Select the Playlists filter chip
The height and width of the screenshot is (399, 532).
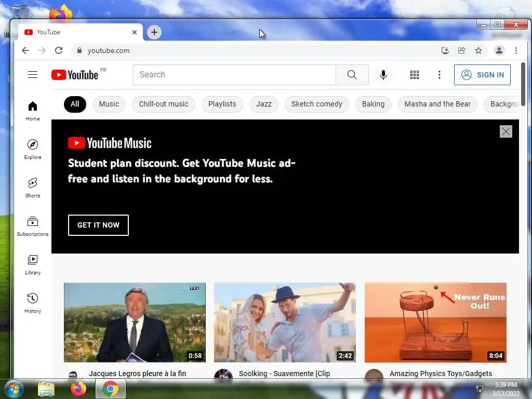pos(222,104)
